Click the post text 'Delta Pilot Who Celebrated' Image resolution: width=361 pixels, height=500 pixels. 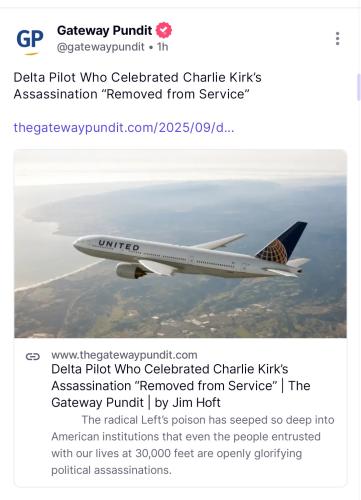(97, 77)
